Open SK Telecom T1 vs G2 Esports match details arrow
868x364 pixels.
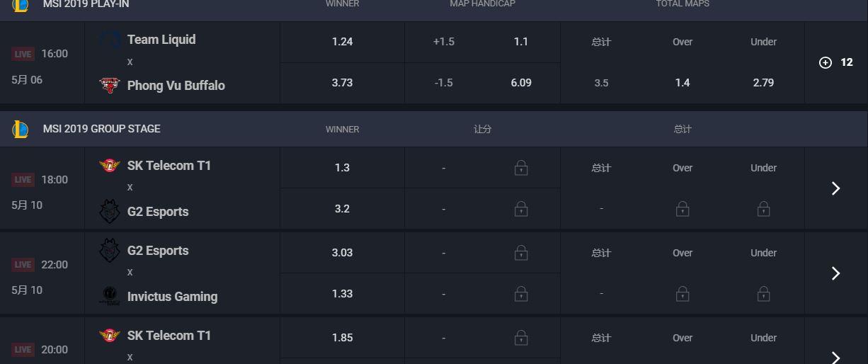point(836,188)
